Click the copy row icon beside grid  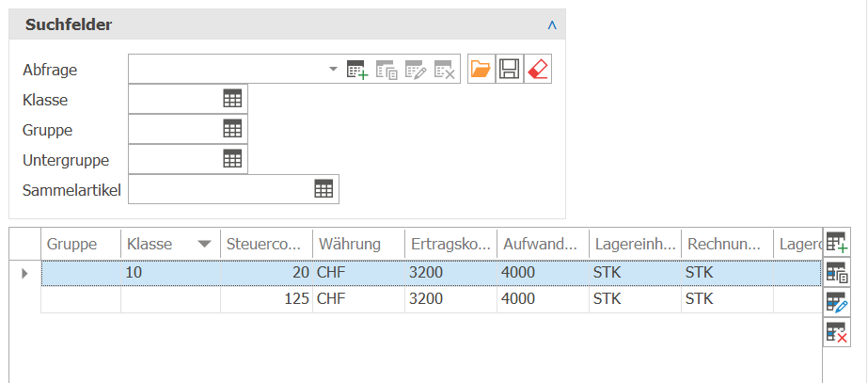837,272
